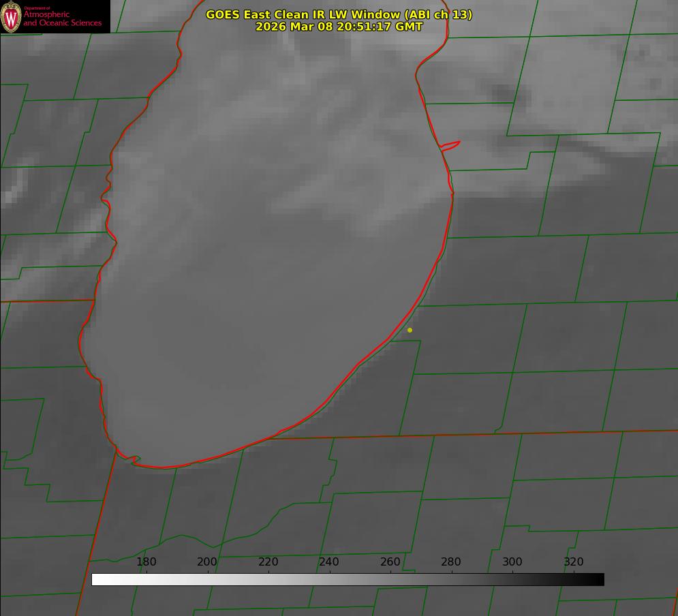Click the middle of the grayscale colorbar

[348, 579]
